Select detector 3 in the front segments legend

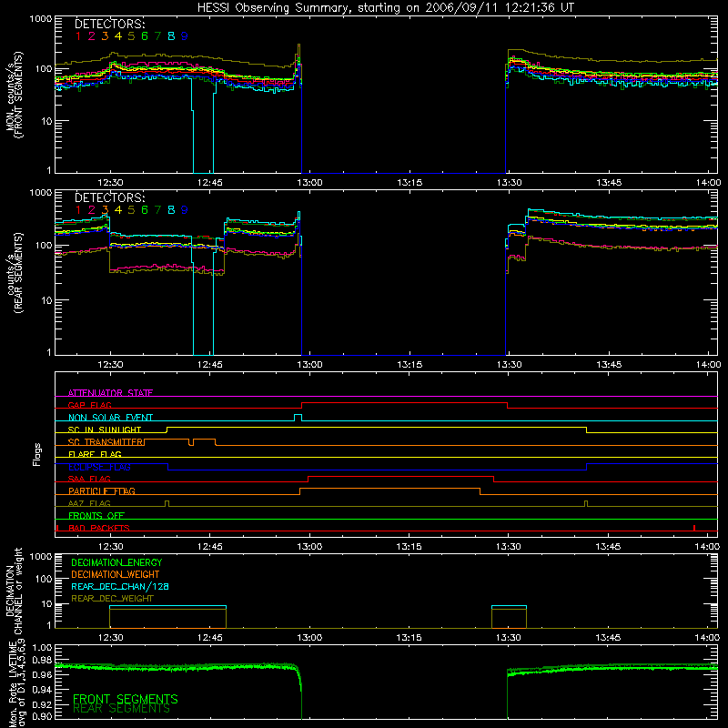(x=105, y=36)
